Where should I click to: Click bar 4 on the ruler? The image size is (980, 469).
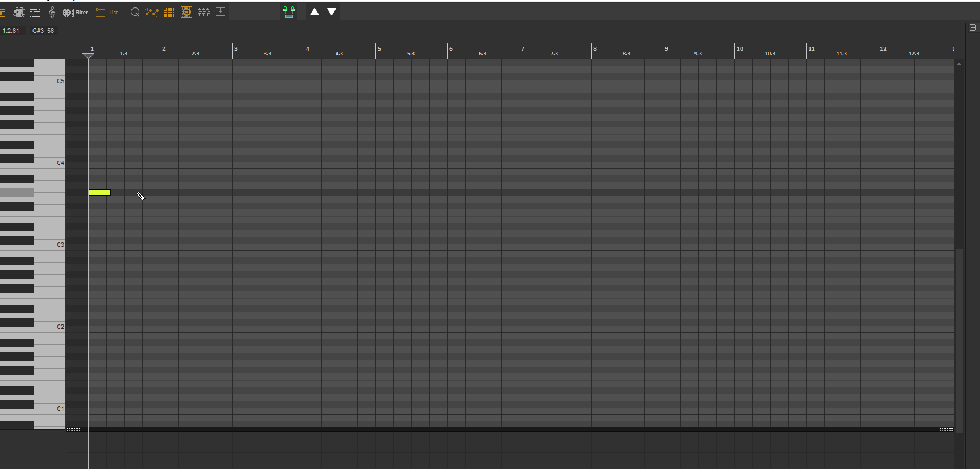click(x=307, y=49)
